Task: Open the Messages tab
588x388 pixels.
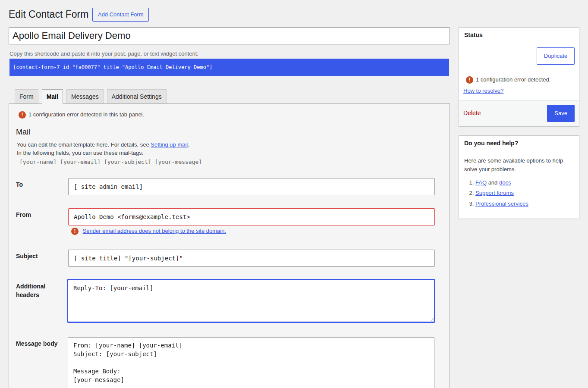Action: point(85,97)
